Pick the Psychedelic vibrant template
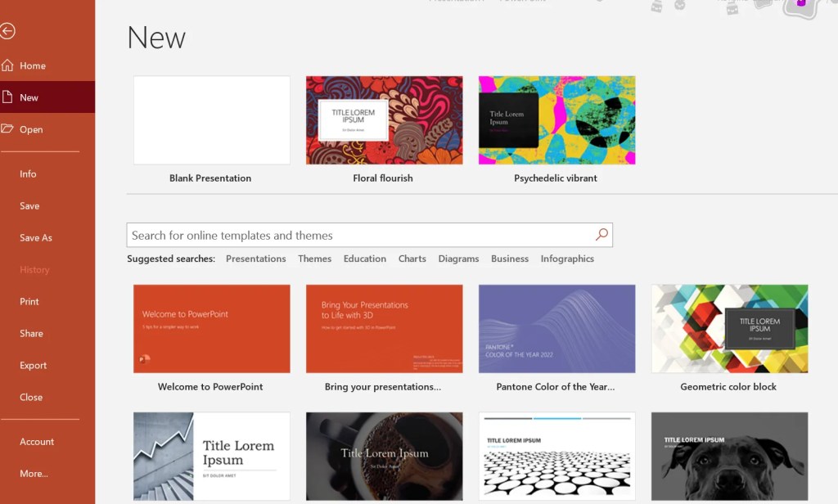The height and width of the screenshot is (504, 838). [556, 120]
